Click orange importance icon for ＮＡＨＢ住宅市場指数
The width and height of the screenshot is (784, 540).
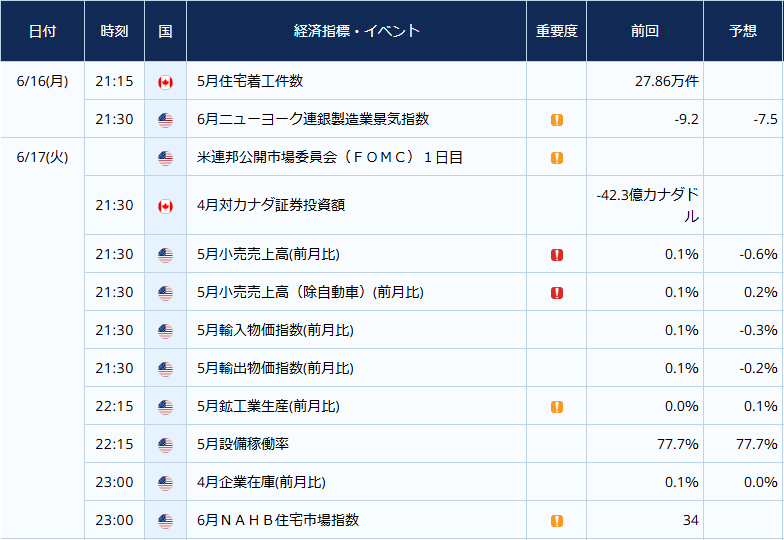click(556, 521)
